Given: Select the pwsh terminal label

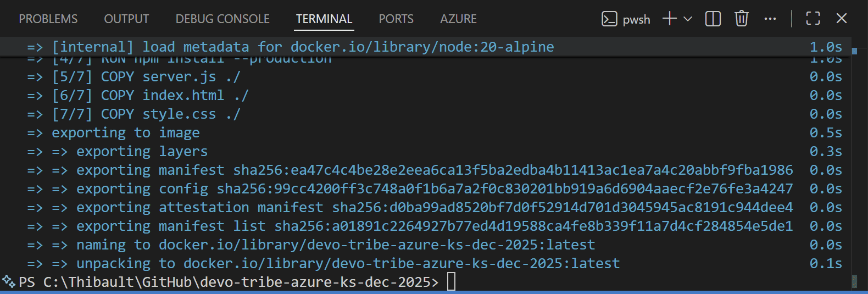Looking at the screenshot, I should (636, 20).
